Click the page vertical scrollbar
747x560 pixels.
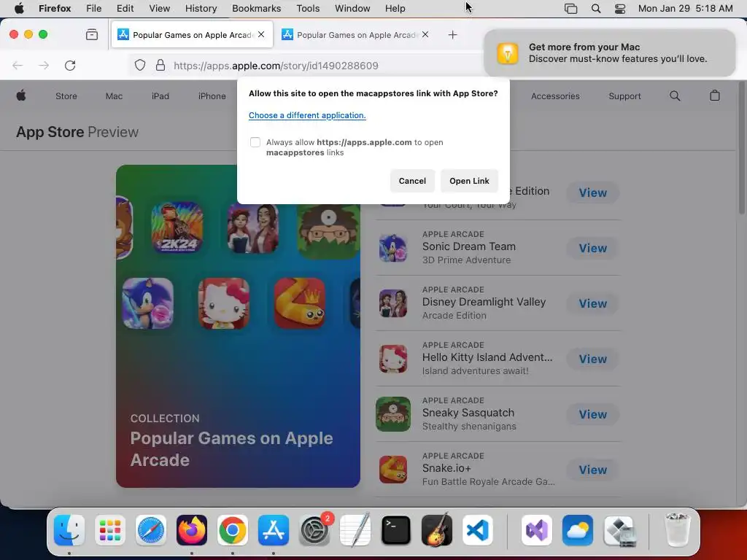coord(742,147)
